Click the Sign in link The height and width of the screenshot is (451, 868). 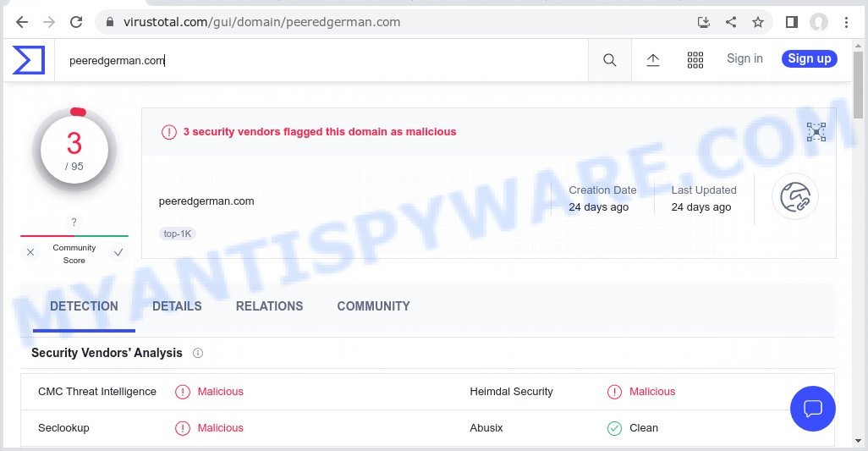coord(744,58)
